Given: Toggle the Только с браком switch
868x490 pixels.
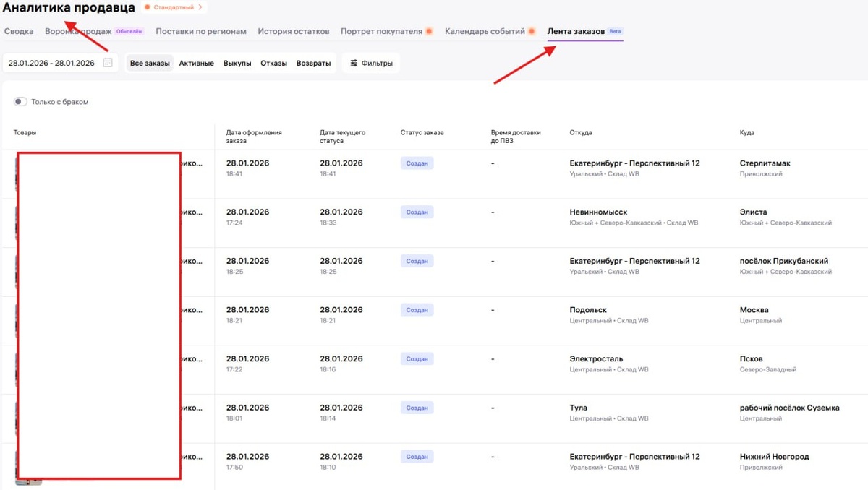Looking at the screenshot, I should 20,102.
